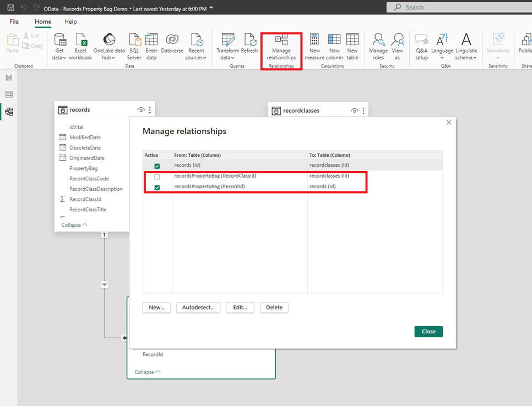This screenshot has width=532, height=406.
Task: Switch to Report view in sidebar
Action: (9, 78)
